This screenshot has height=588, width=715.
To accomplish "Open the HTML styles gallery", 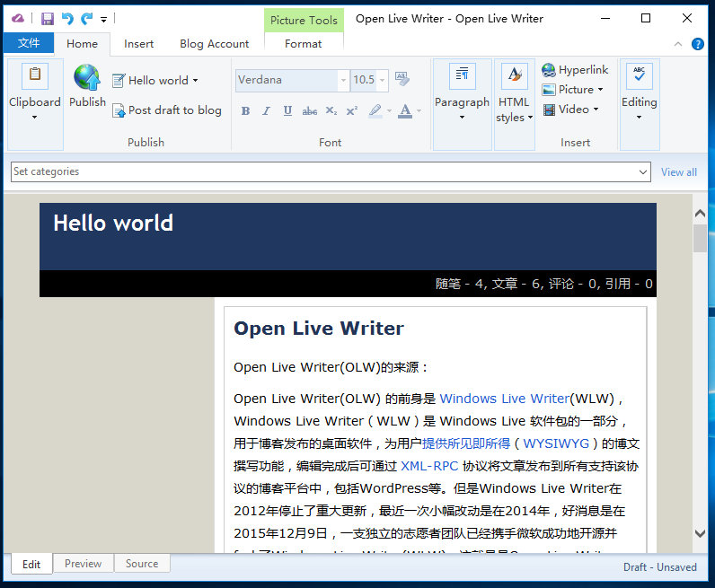I will point(515,104).
